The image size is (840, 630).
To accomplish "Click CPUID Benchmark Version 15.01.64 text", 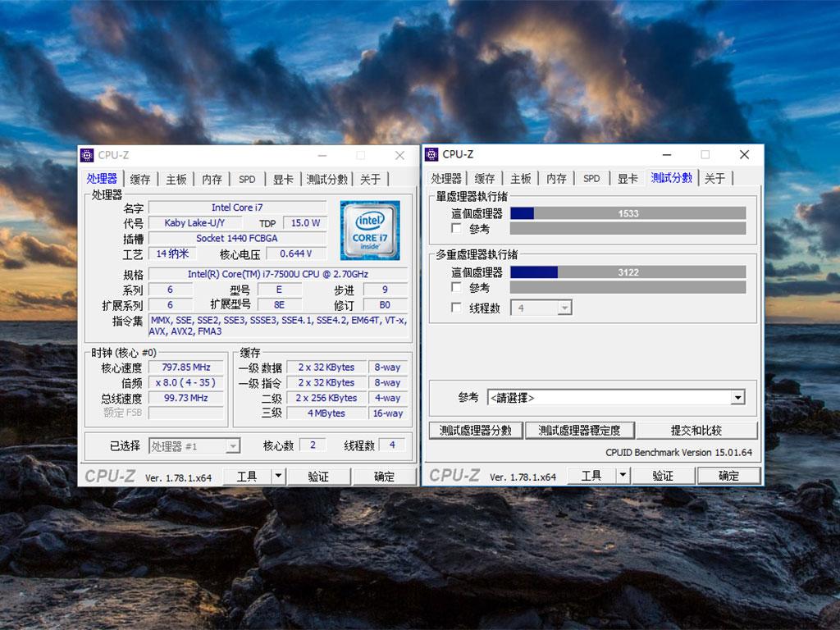I will coord(678,452).
